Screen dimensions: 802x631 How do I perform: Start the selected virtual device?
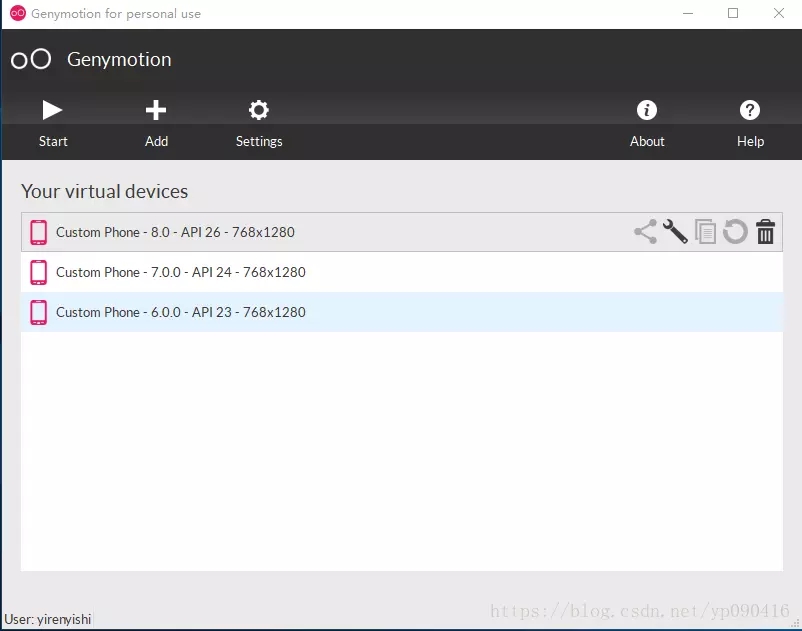tap(53, 123)
